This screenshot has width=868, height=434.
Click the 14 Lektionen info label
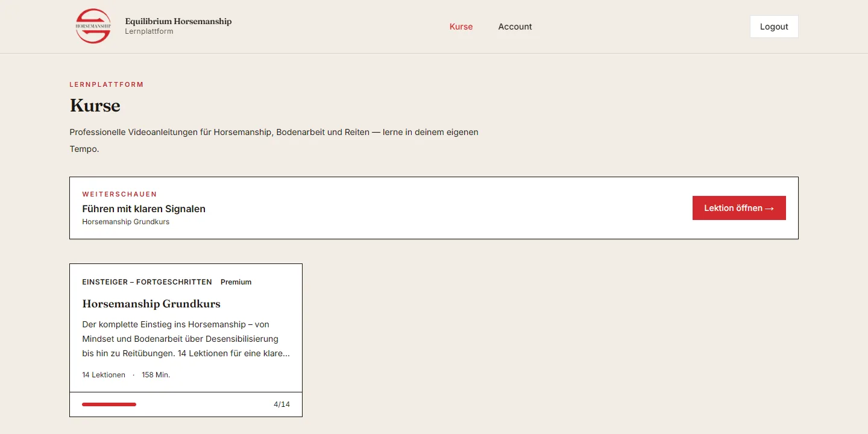point(104,375)
